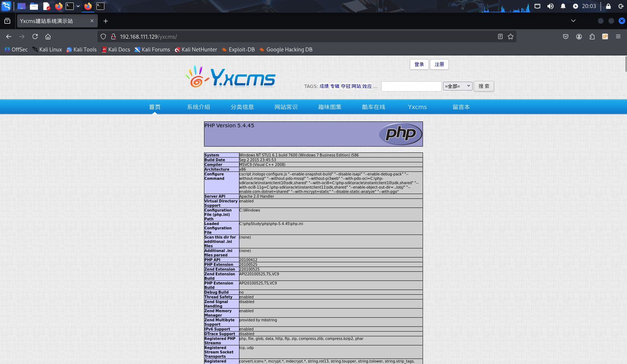This screenshot has width=627, height=364.
Task: Open the Yxcms navigation menu item
Action: (418, 107)
